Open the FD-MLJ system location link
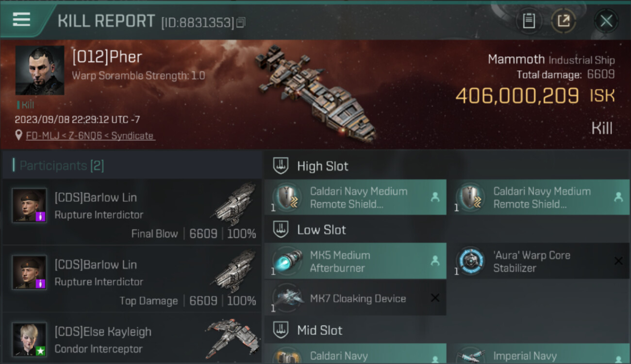 [86, 136]
